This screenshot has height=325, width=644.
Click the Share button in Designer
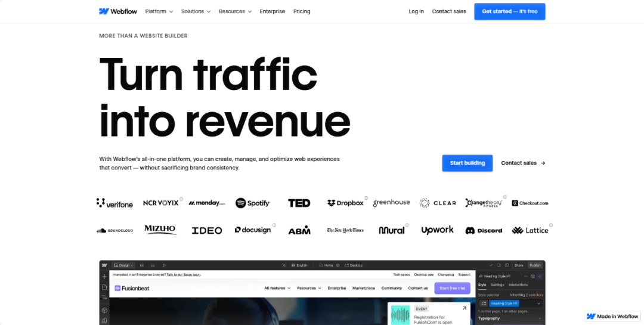519,265
